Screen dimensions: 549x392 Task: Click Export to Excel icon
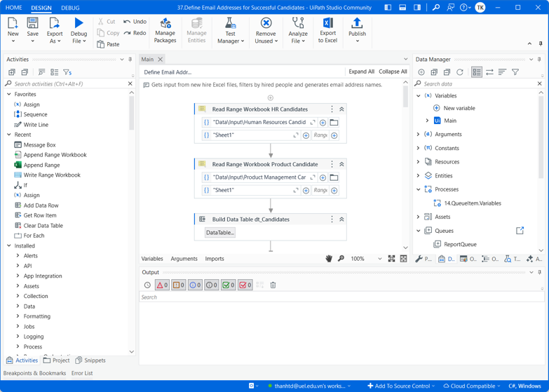[327, 23]
